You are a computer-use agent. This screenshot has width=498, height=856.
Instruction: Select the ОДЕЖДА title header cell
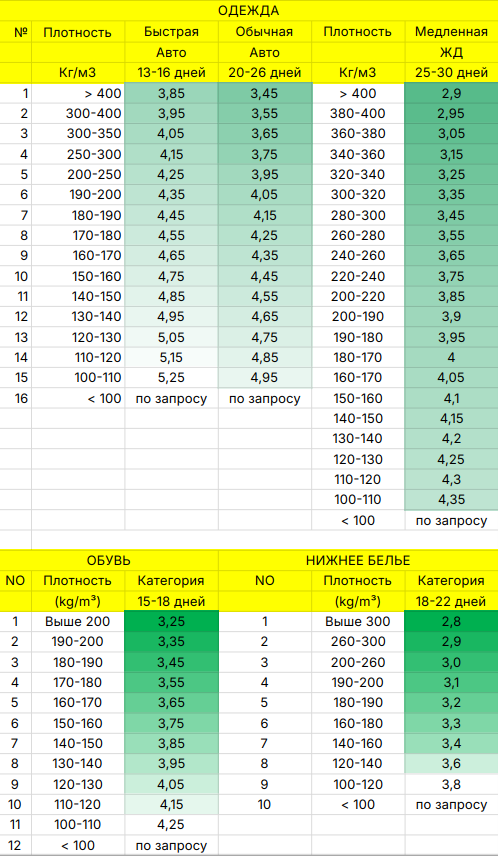[x=249, y=10]
